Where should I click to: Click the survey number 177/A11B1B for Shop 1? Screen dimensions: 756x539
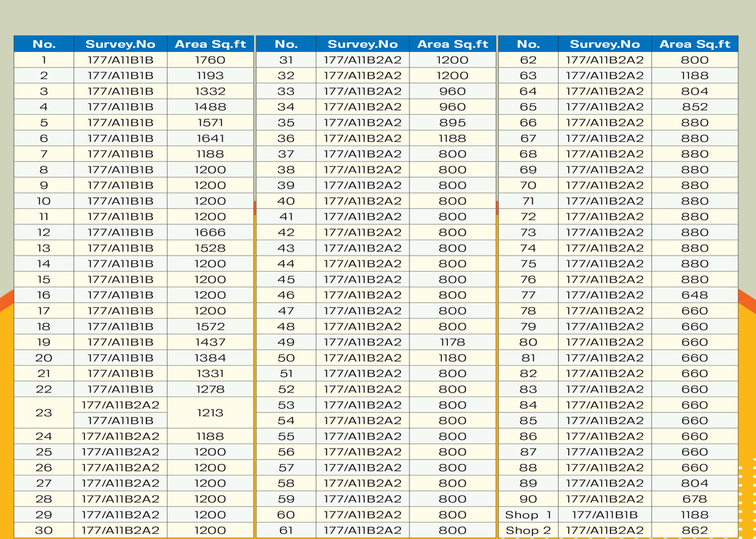pos(605,515)
